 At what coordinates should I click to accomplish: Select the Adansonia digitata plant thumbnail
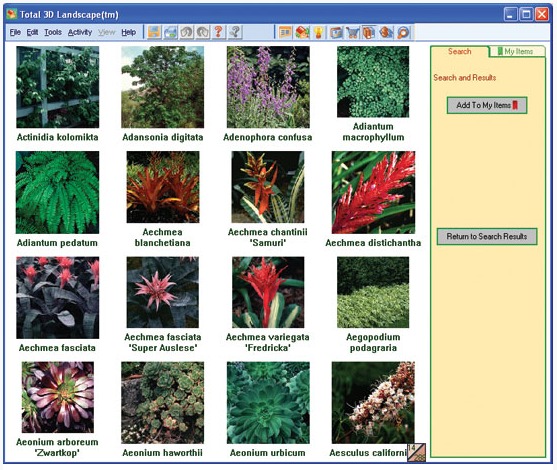[x=163, y=87]
